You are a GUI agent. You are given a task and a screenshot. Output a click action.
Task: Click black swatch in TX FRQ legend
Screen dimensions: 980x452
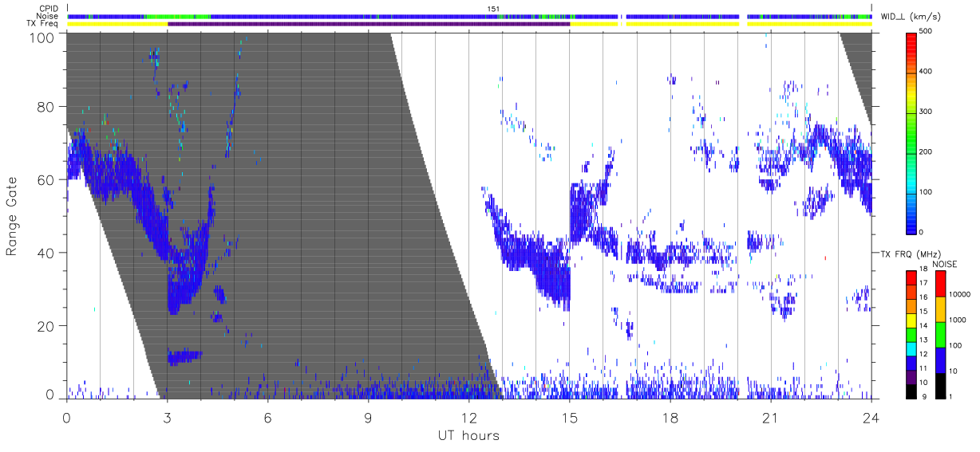911,391
